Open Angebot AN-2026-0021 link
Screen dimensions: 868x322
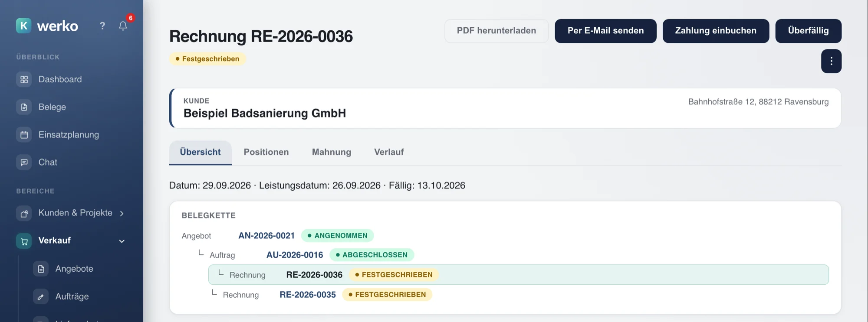[x=266, y=236]
